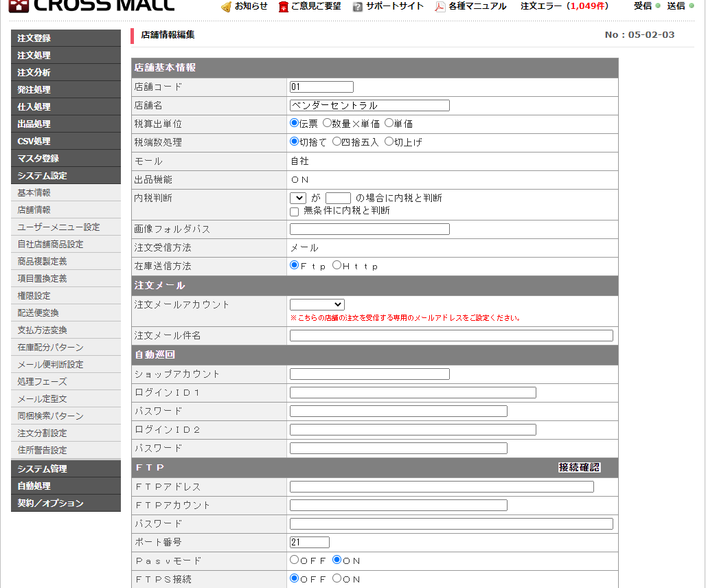The image size is (706, 588).
Task: Set 在庫送信方法 to Http
Action: tap(339, 264)
